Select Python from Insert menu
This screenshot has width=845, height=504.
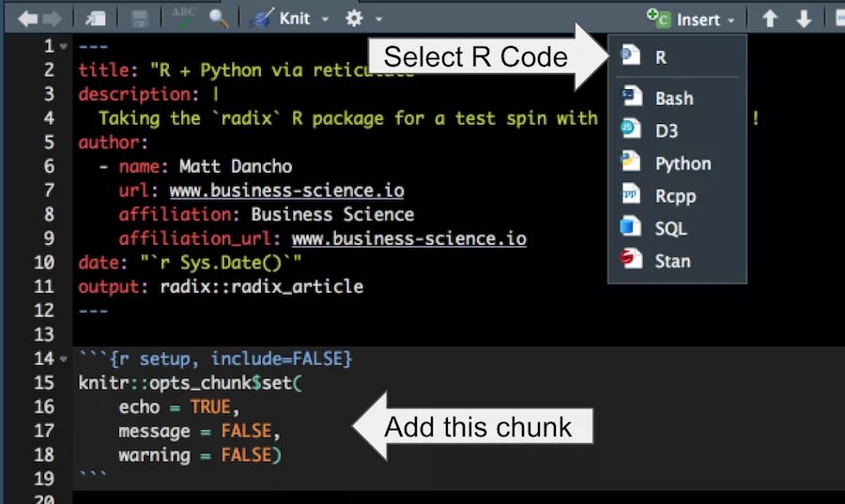tap(677, 163)
